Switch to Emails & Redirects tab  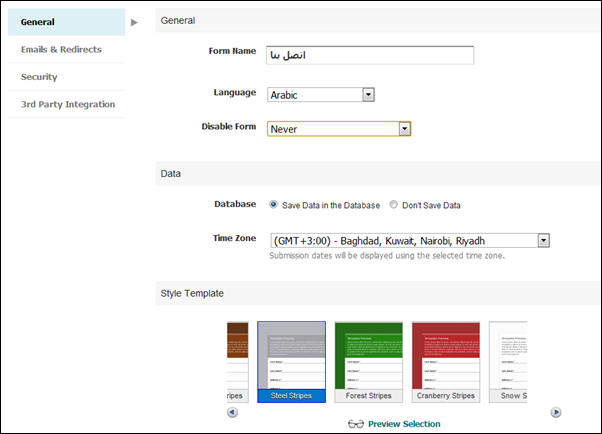pos(61,49)
